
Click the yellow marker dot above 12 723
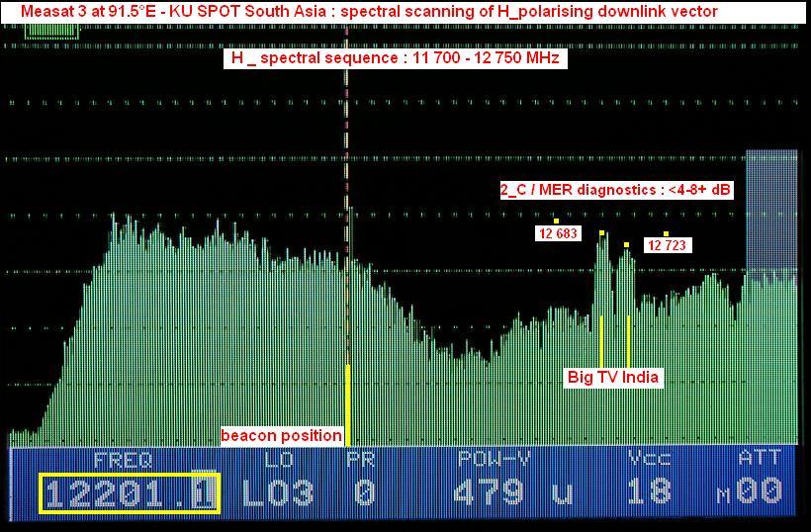coord(666,233)
